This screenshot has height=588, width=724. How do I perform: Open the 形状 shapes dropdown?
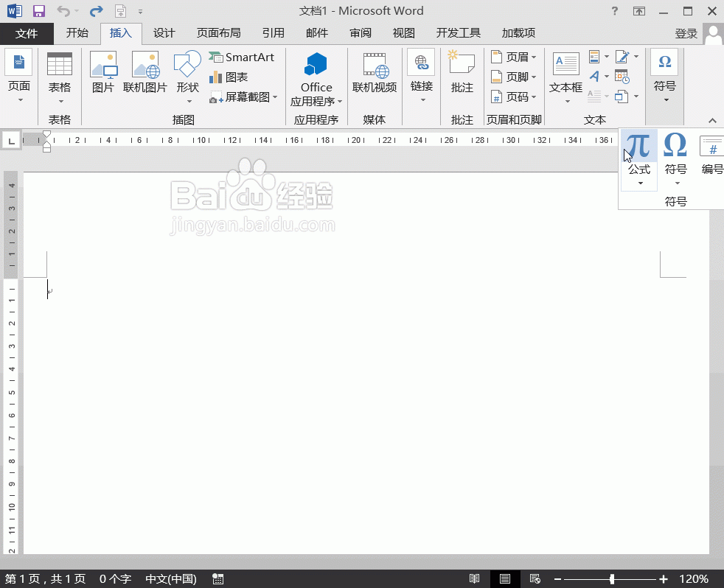(187, 77)
